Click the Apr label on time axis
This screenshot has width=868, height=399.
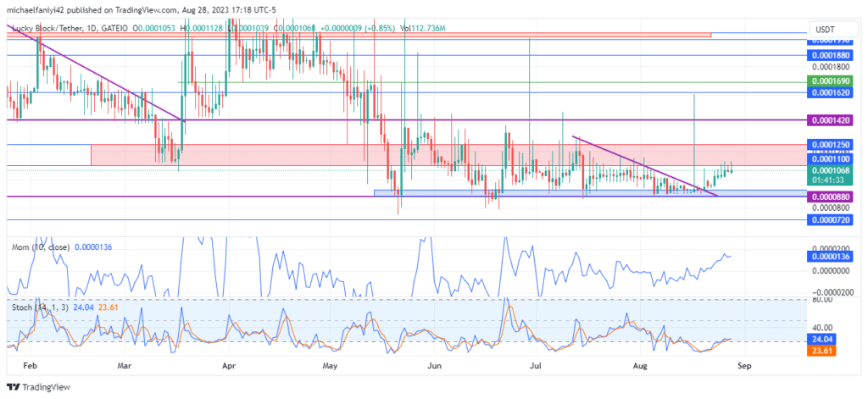point(228,366)
